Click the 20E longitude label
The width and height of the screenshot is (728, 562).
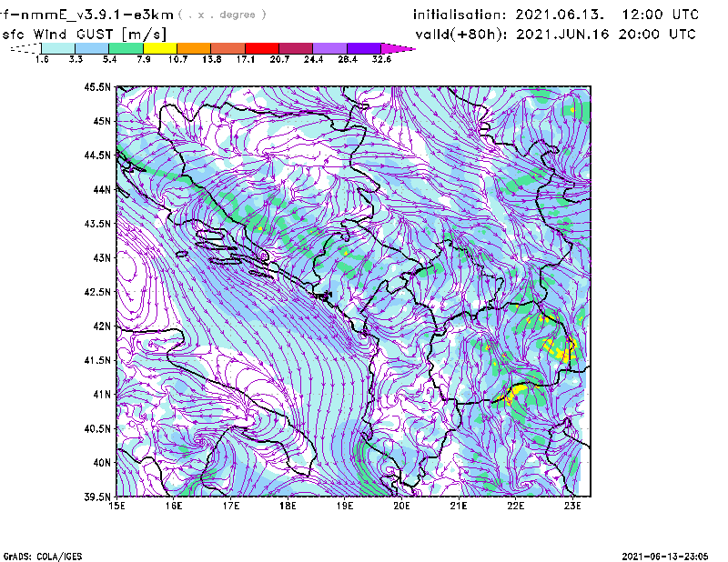(401, 506)
